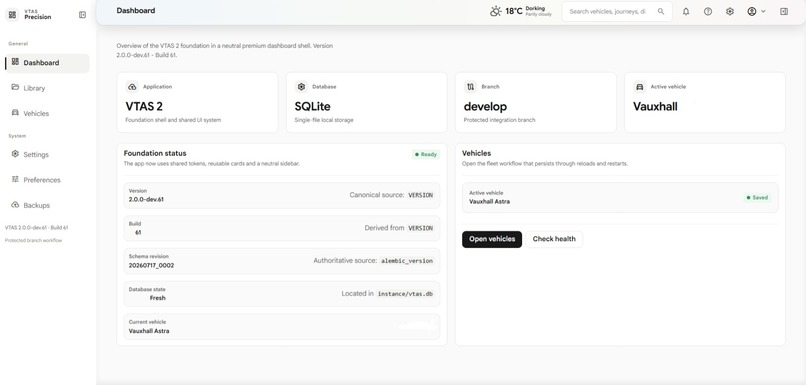Click the magnifying glass search icon
Screen dimensions: 806x385
(x=661, y=11)
